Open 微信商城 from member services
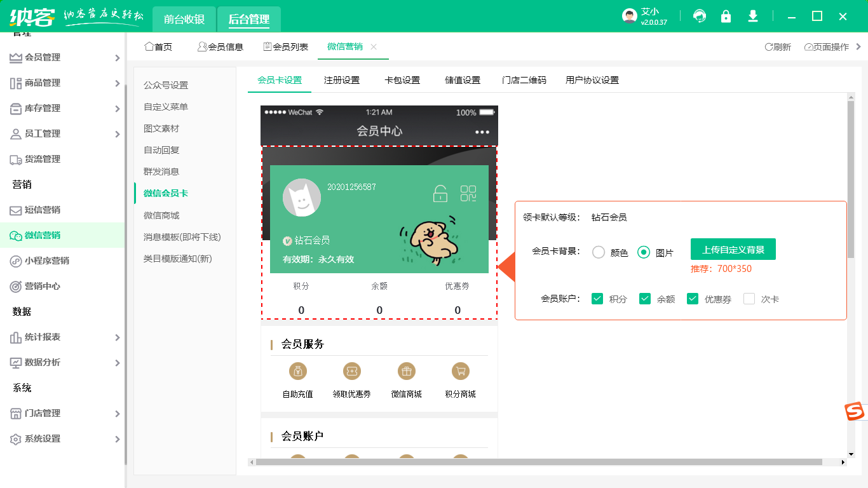The width and height of the screenshot is (868, 488). 407,372
